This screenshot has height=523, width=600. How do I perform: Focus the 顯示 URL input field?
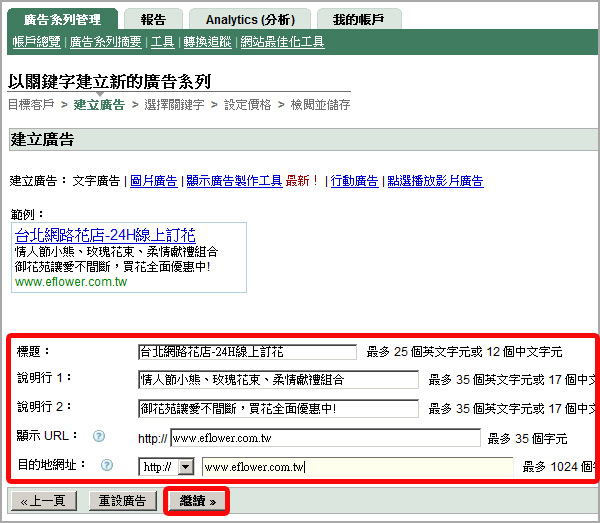coord(326,438)
